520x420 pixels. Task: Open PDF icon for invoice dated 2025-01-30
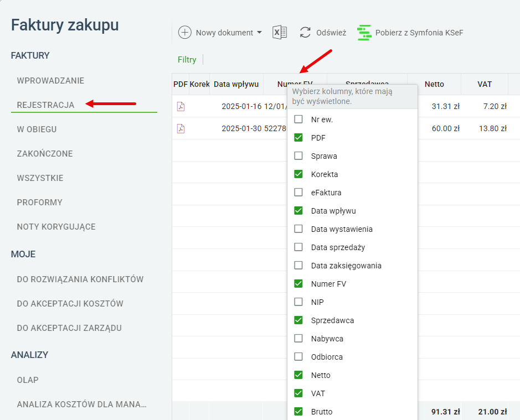(181, 128)
